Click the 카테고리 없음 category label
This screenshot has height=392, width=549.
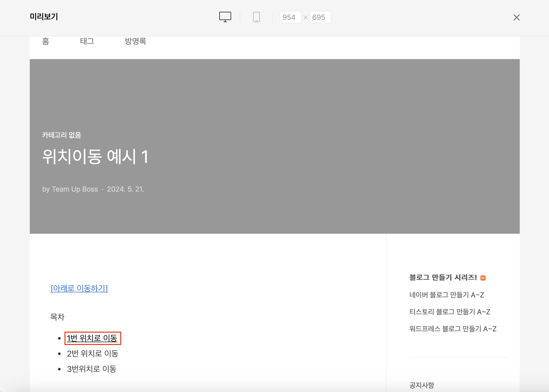pyautogui.click(x=62, y=135)
